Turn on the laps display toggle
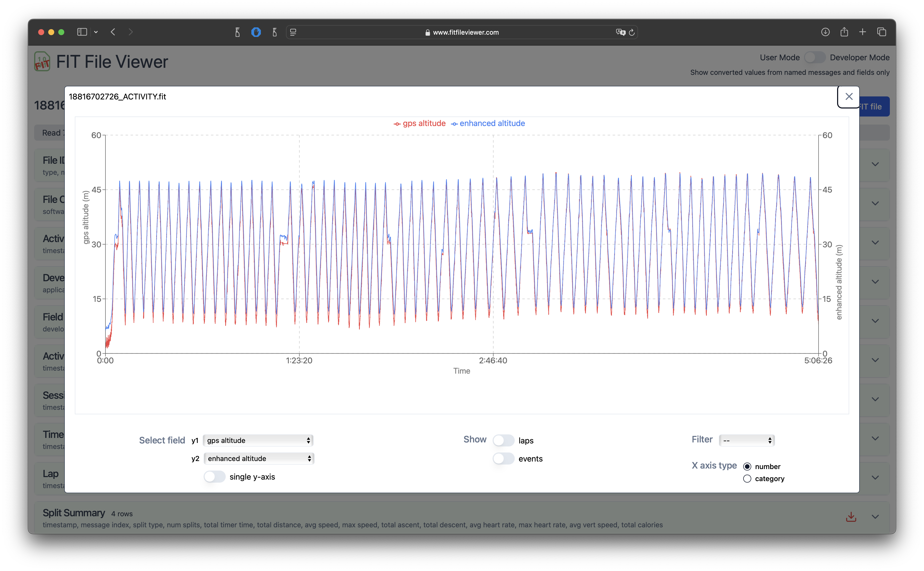This screenshot has width=924, height=571. (x=503, y=440)
